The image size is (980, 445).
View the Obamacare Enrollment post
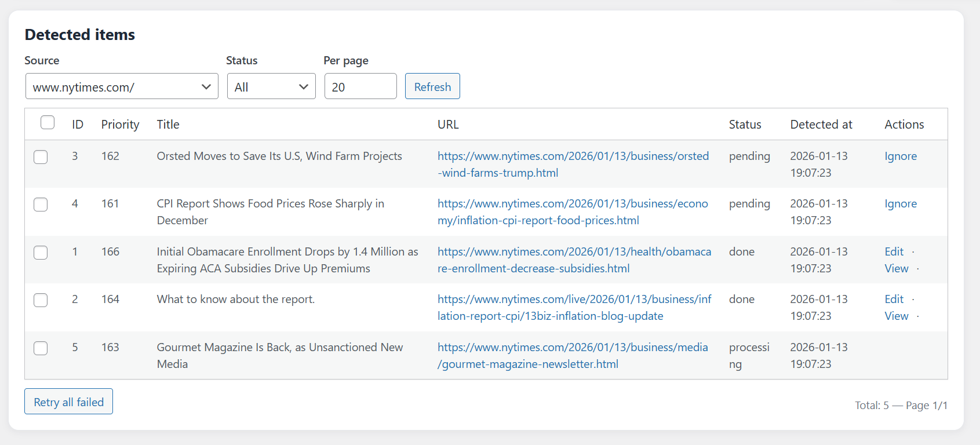[896, 268]
